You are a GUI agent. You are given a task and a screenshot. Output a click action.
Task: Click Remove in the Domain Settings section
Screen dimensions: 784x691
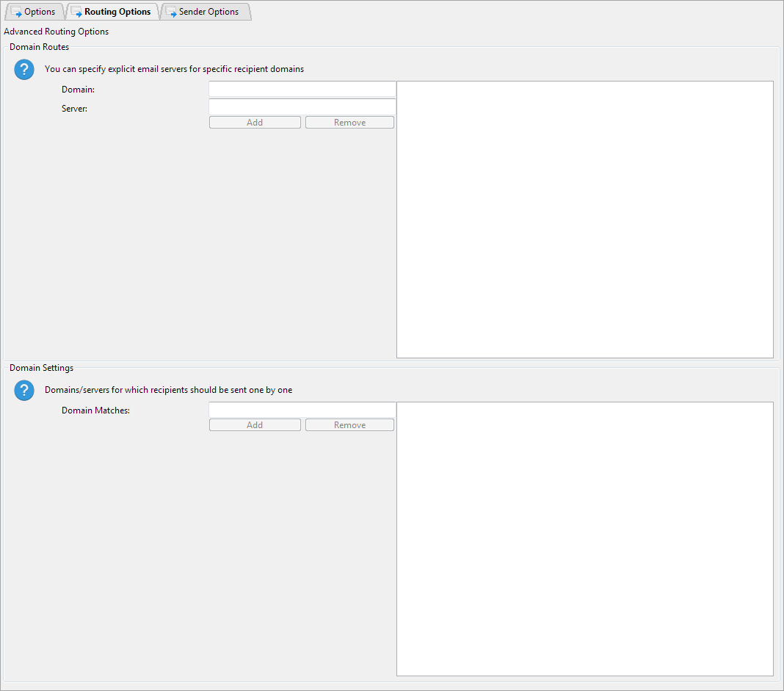tap(349, 424)
